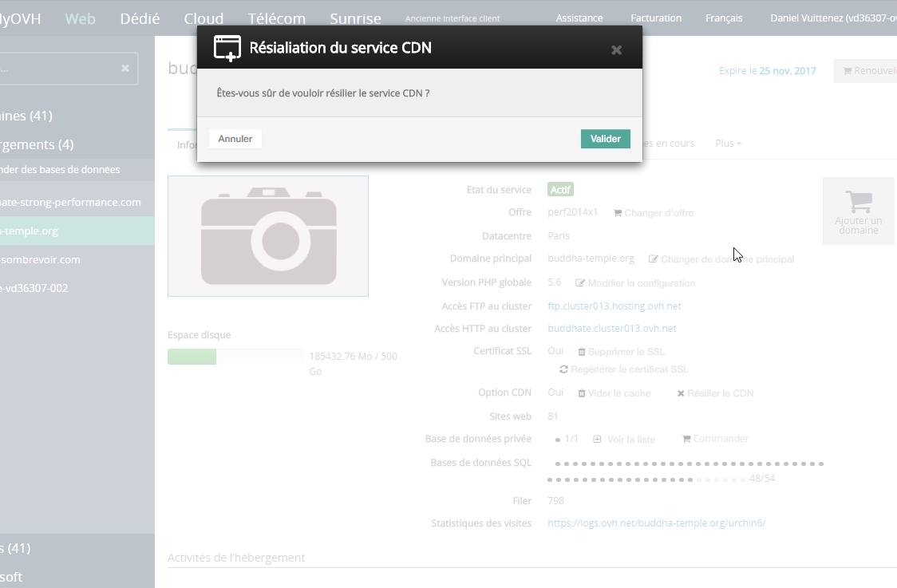Click the edit icon beside Modifier la configuration

point(579,283)
